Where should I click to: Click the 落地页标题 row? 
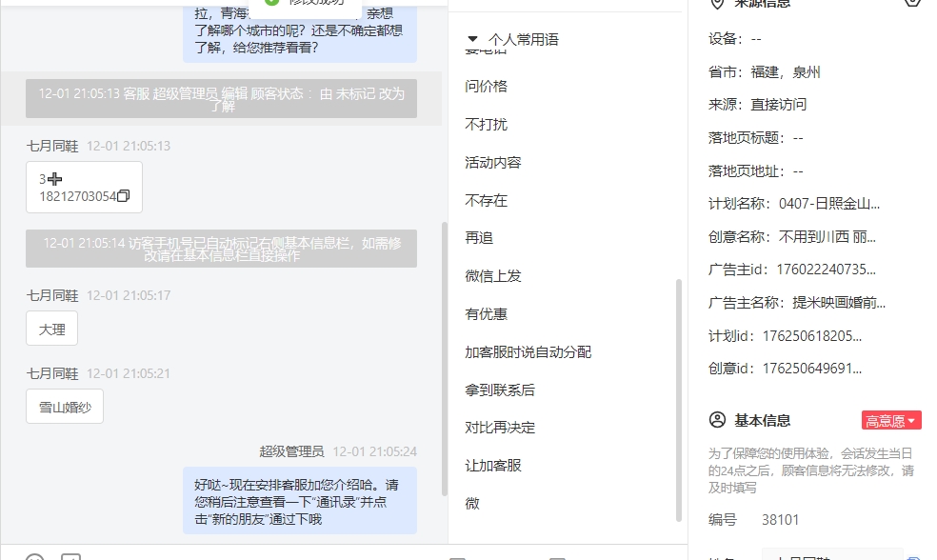point(755,138)
